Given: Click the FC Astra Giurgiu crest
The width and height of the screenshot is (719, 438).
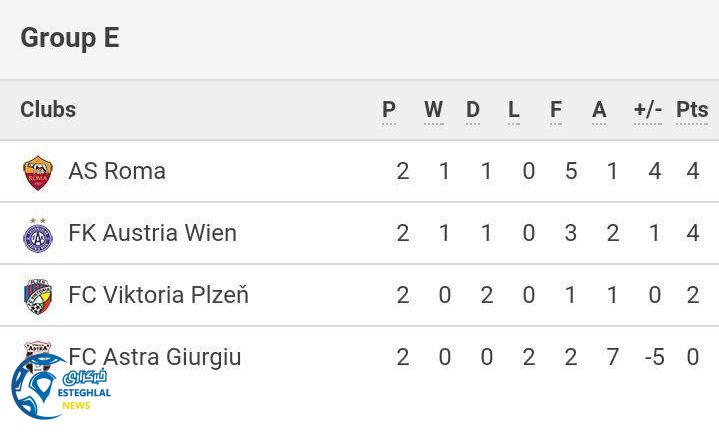Looking at the screenshot, I should point(38,348).
